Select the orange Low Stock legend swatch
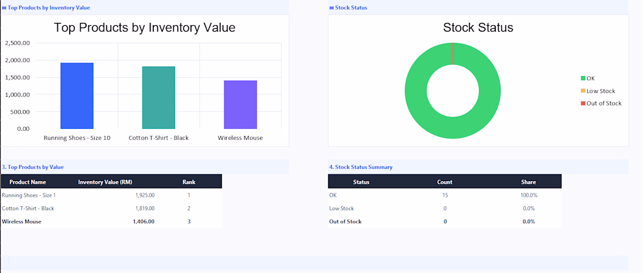Screen dimensions: 644x273 (583, 91)
